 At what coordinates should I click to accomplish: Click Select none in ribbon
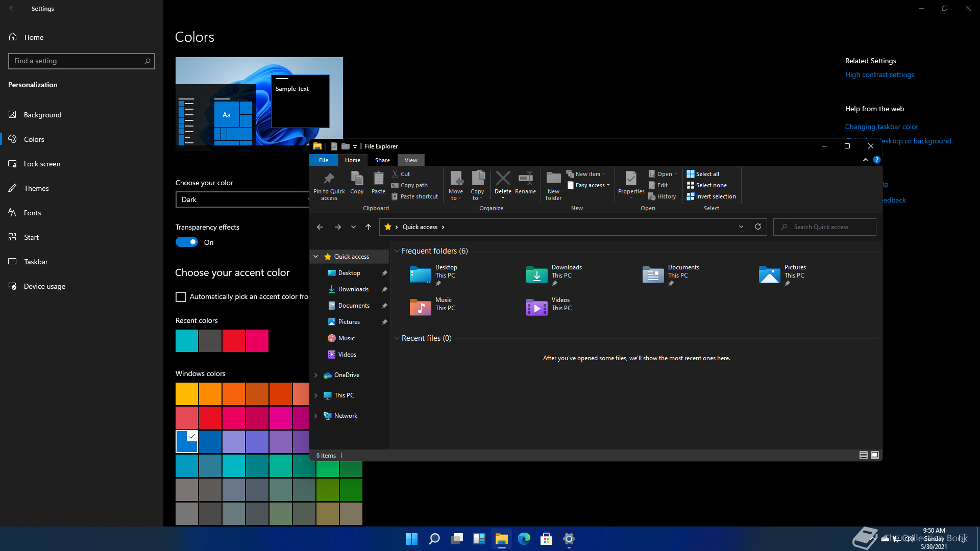pos(706,185)
